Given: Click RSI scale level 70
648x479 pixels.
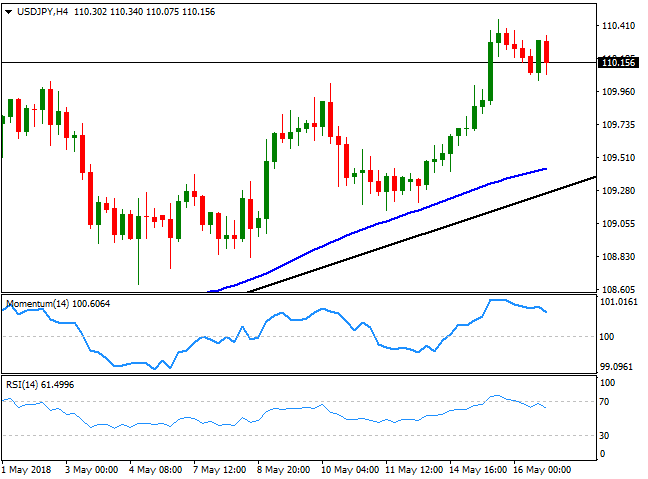Looking at the screenshot, I should click(604, 402).
